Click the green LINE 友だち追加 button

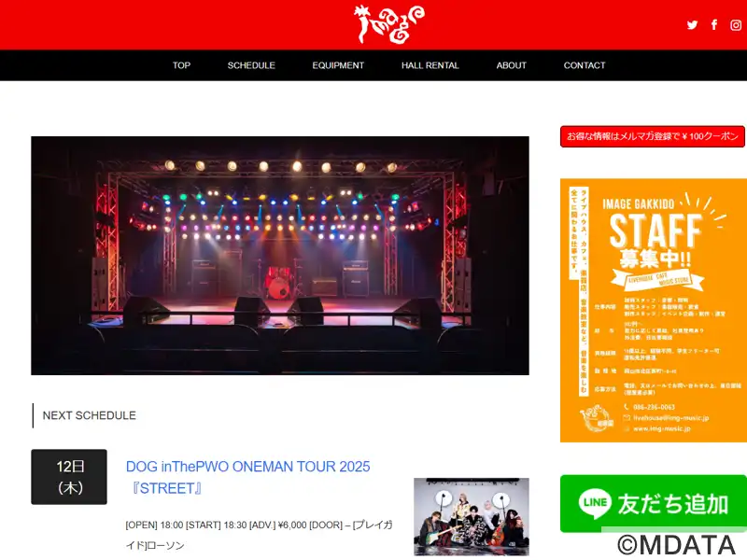(x=654, y=503)
